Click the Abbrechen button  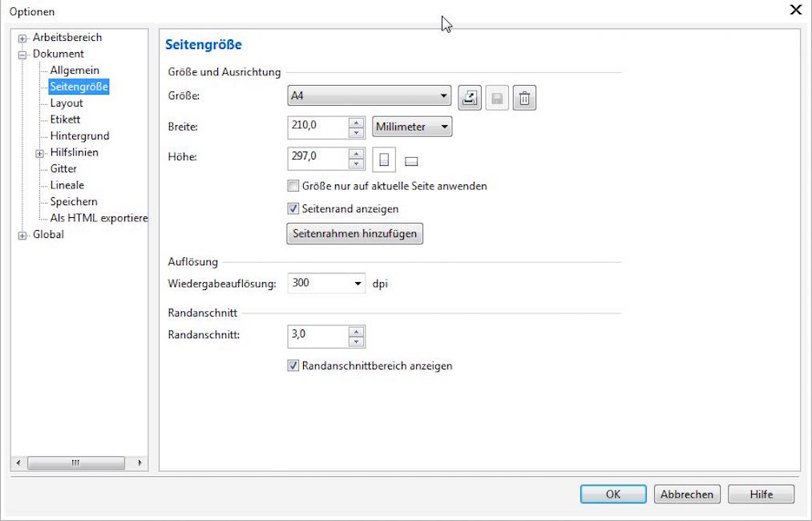687,495
